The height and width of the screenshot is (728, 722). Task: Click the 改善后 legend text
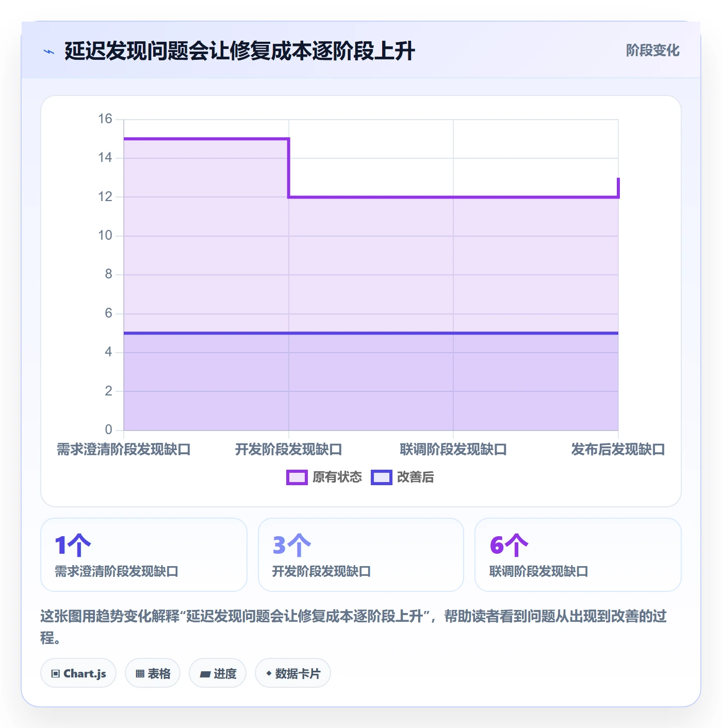click(x=415, y=477)
